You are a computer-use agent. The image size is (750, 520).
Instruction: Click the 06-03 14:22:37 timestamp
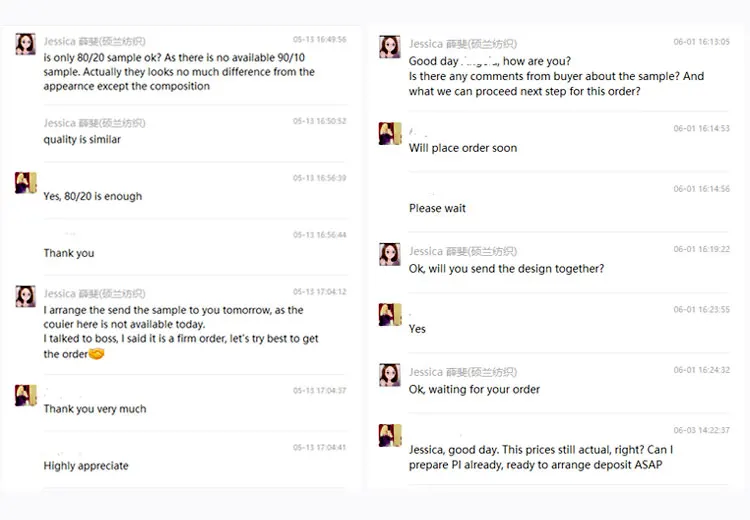[701, 431]
